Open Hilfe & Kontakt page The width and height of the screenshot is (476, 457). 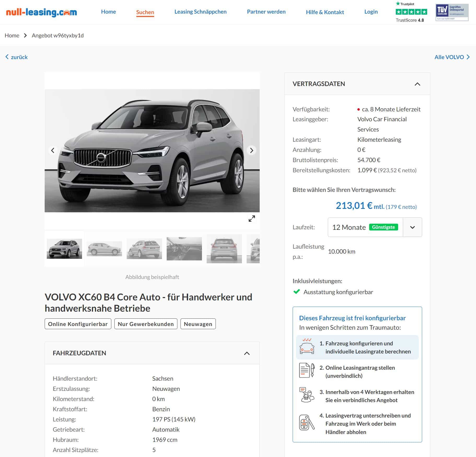325,12
